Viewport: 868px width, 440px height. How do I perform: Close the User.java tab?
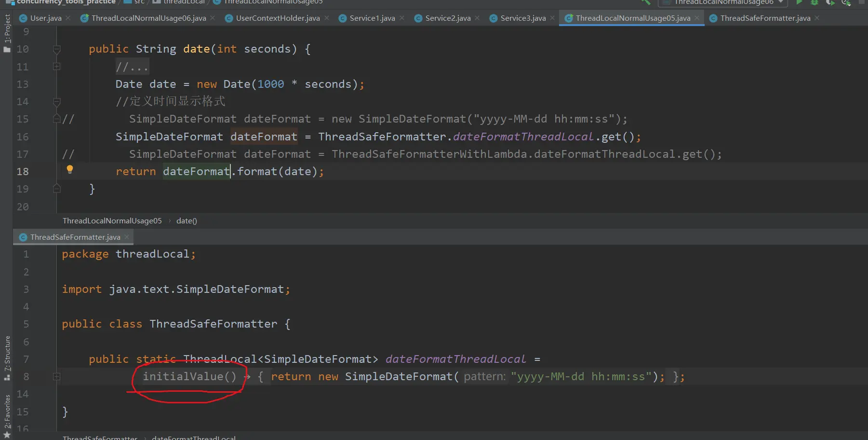(x=68, y=18)
